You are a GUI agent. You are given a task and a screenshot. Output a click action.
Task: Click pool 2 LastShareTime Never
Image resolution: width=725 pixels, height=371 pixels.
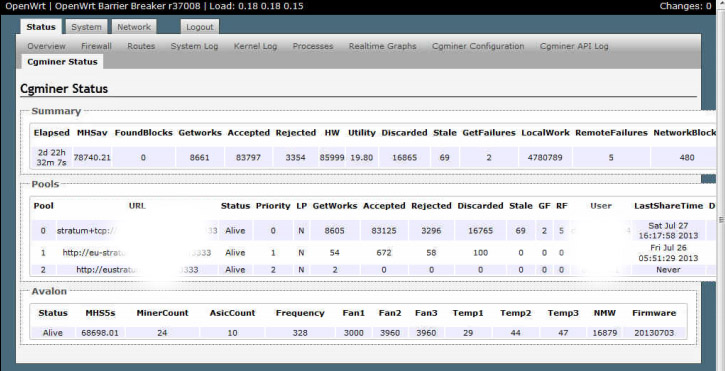(668, 270)
